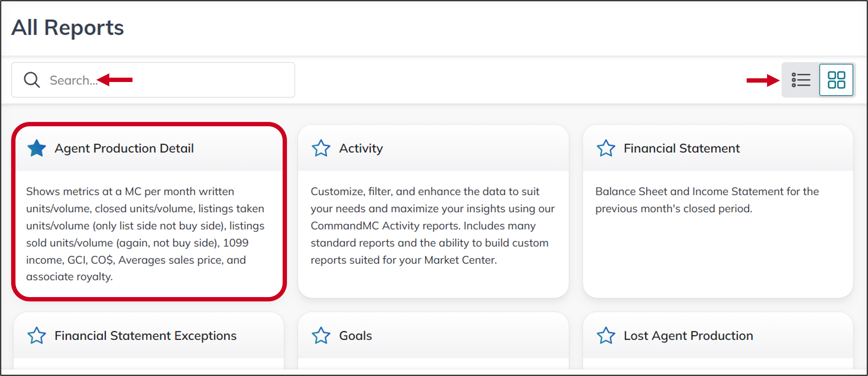Open the Goals report card
This screenshot has height=376, width=868.
[355, 335]
